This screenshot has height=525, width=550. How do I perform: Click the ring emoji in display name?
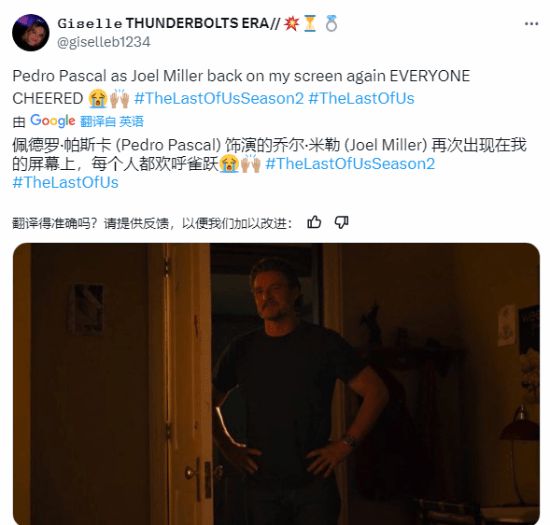coord(331,24)
